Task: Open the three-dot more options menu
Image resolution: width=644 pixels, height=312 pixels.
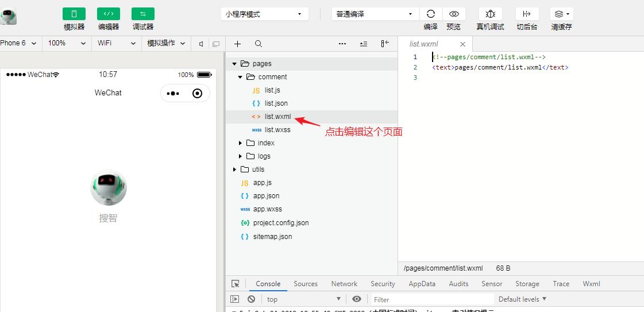Action: click(x=342, y=44)
